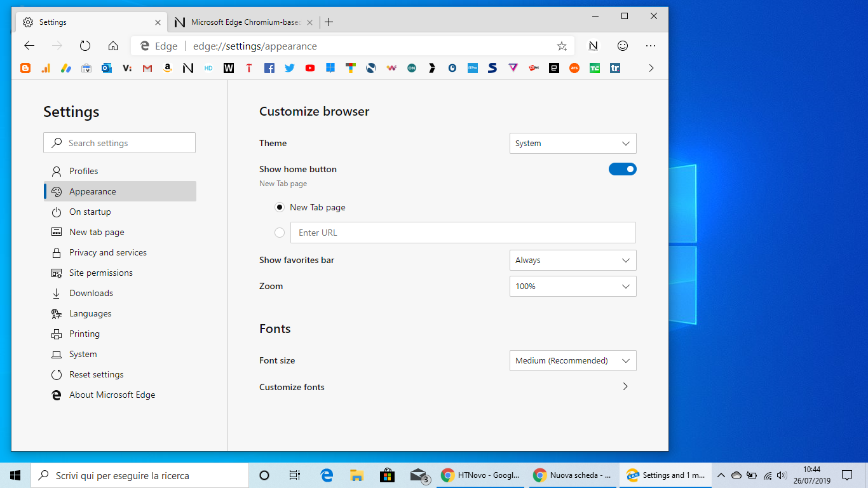Open Gmail from the favorites bar
868x488 pixels.
tap(147, 68)
